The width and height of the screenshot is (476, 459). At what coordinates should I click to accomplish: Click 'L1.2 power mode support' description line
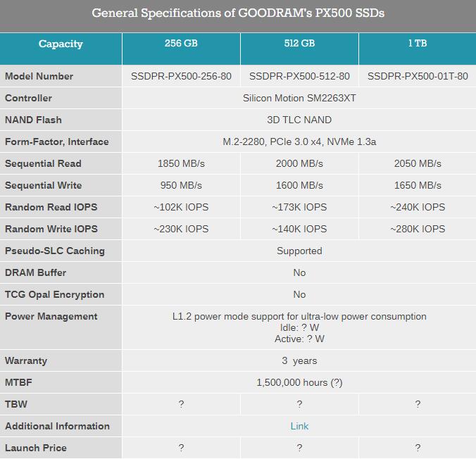(x=299, y=317)
